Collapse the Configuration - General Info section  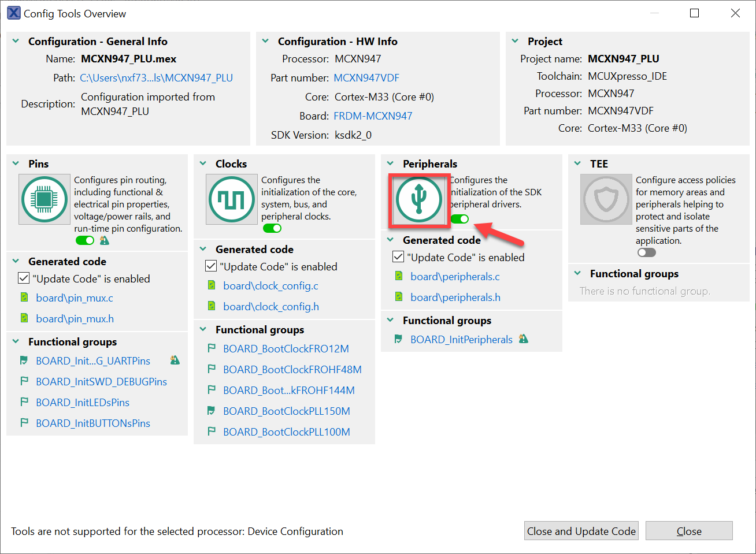pyautogui.click(x=16, y=41)
